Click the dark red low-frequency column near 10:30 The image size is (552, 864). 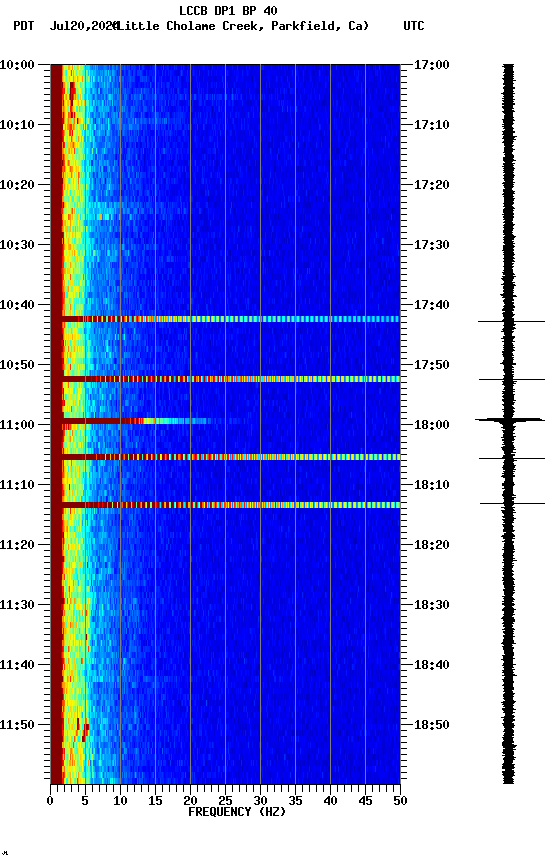pos(56,245)
